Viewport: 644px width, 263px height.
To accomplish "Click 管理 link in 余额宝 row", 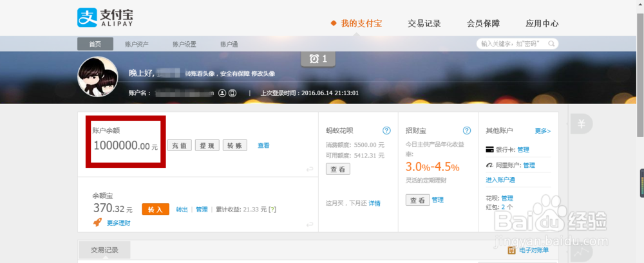I will [x=202, y=209].
